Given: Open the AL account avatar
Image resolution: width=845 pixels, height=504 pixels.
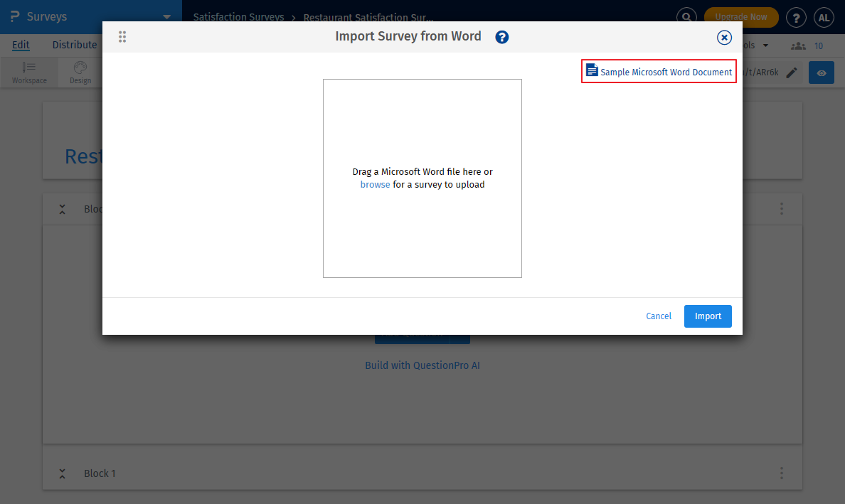Looking at the screenshot, I should [824, 17].
